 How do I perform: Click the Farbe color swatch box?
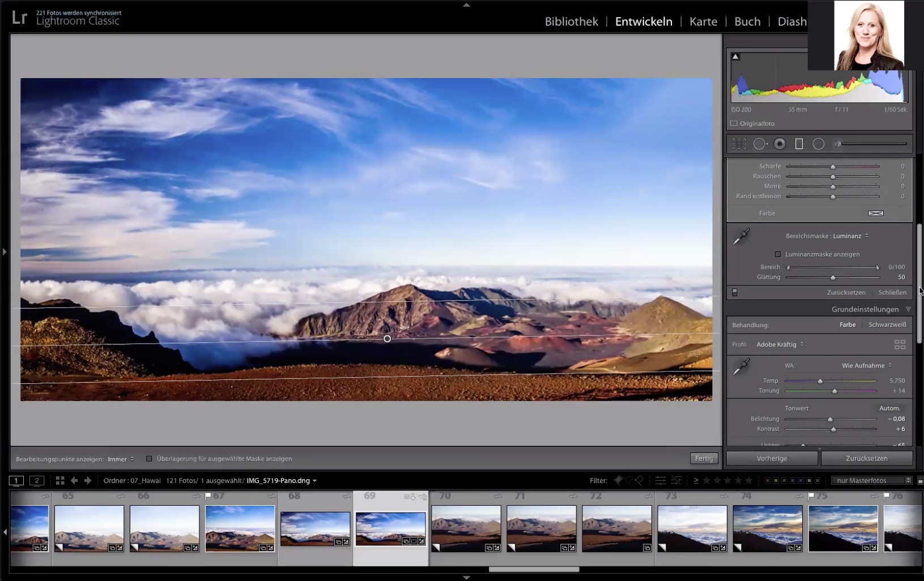[876, 213]
